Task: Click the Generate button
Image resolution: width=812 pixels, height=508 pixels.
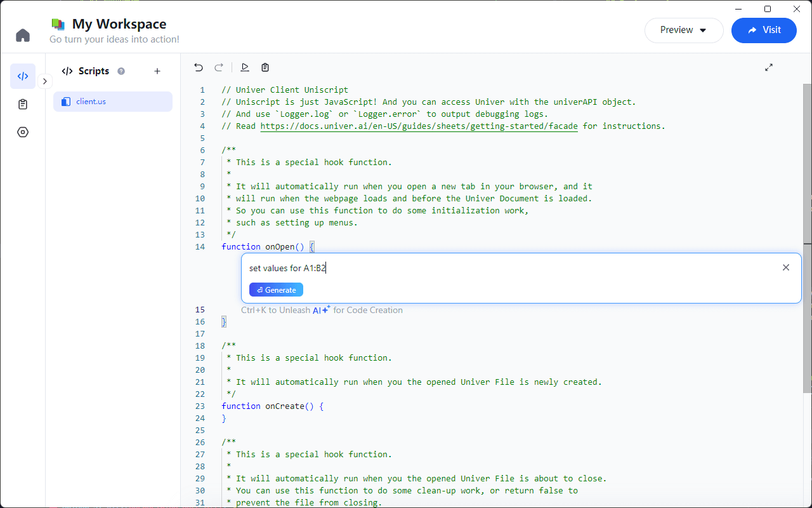Action: (x=276, y=290)
